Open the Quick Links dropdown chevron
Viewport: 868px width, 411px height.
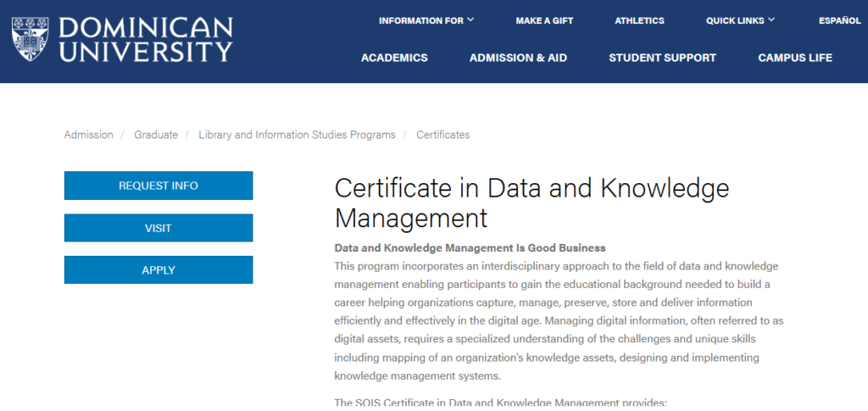click(771, 20)
